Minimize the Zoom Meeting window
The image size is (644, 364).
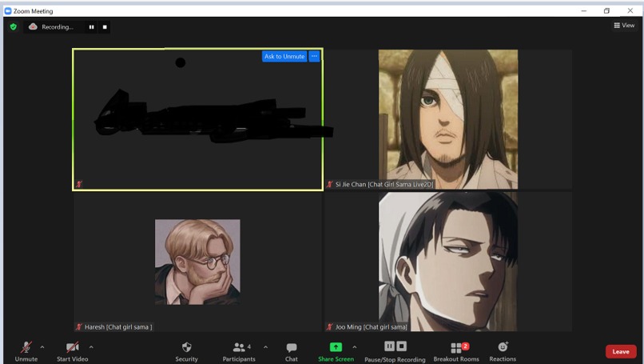(x=583, y=10)
